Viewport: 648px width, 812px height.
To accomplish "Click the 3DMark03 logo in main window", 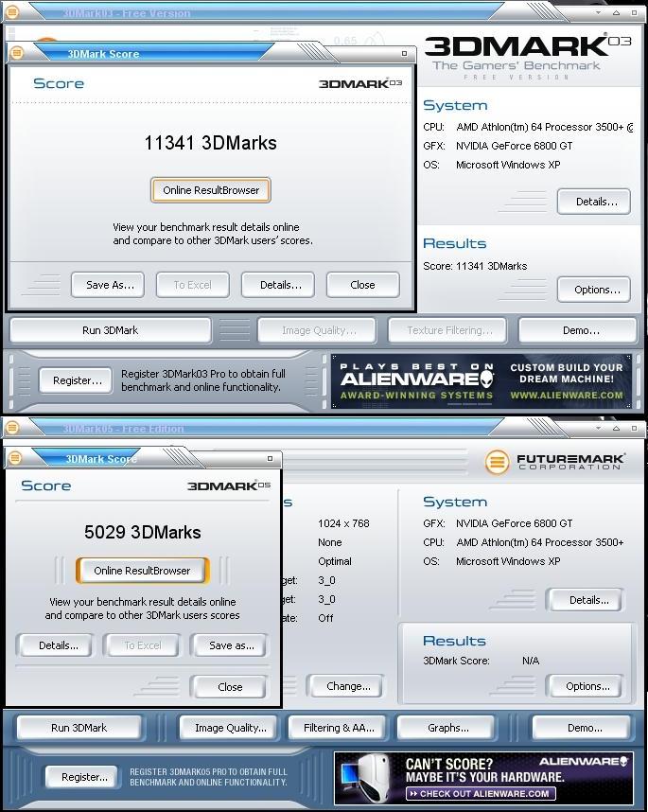I will (528, 56).
